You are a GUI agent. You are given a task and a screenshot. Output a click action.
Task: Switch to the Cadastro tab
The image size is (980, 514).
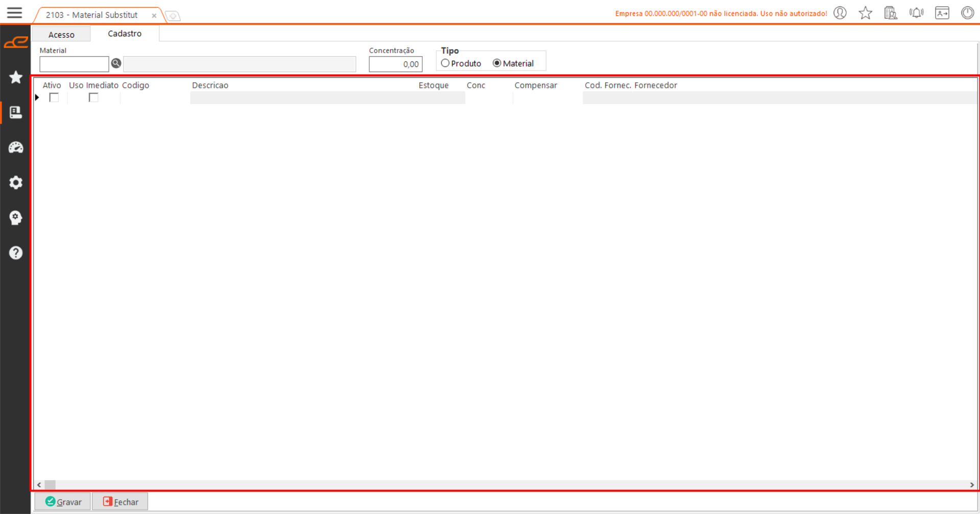[125, 34]
